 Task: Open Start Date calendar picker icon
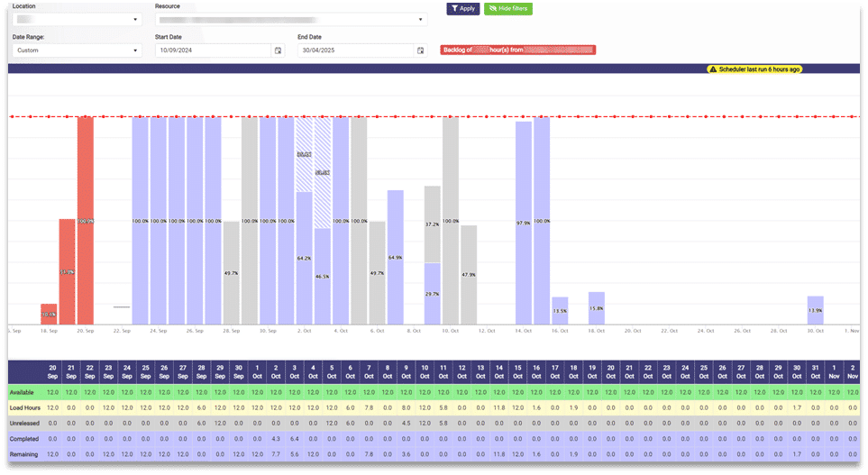(278, 50)
